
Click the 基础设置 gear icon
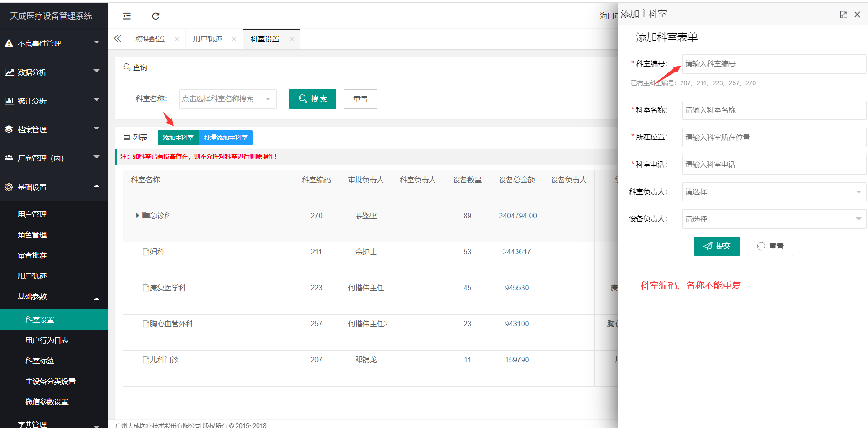9,187
